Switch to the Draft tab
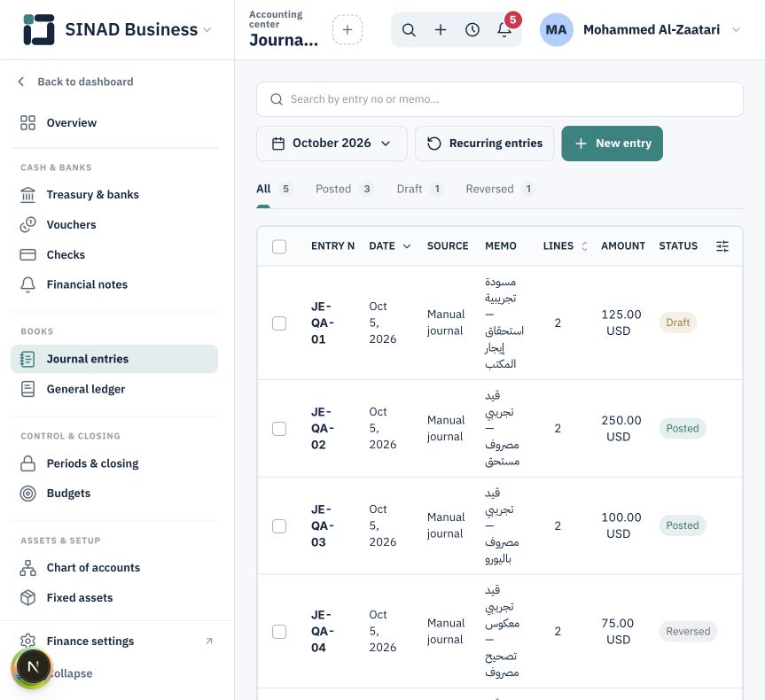765x700 pixels. (x=420, y=190)
